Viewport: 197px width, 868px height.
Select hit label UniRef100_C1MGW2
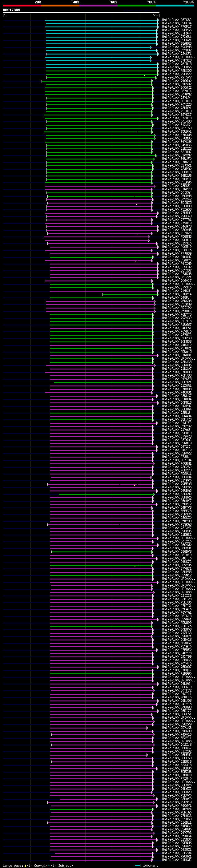pyautogui.click(x=177, y=860)
